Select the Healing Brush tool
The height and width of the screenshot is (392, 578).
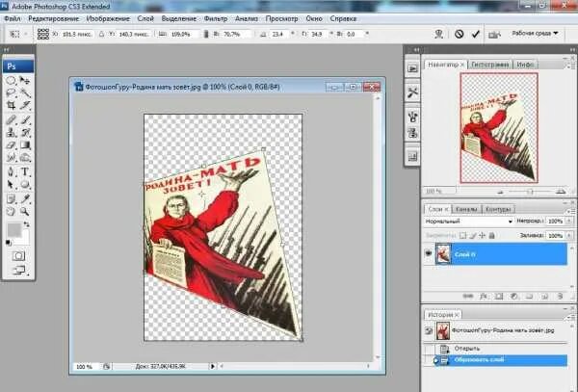pyautogui.click(x=11, y=119)
